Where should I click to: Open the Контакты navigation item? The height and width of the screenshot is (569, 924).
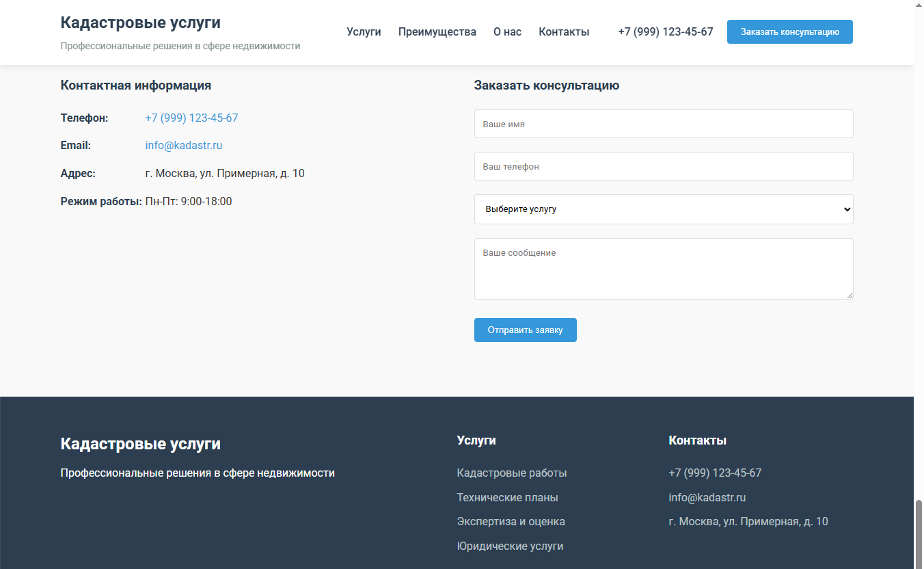pyautogui.click(x=564, y=31)
